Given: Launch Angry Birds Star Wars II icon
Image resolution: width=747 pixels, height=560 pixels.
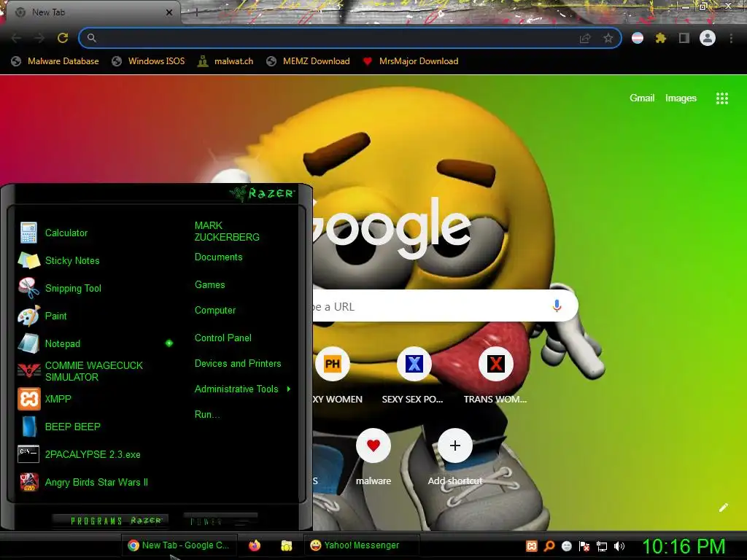Looking at the screenshot, I should click(x=28, y=482).
